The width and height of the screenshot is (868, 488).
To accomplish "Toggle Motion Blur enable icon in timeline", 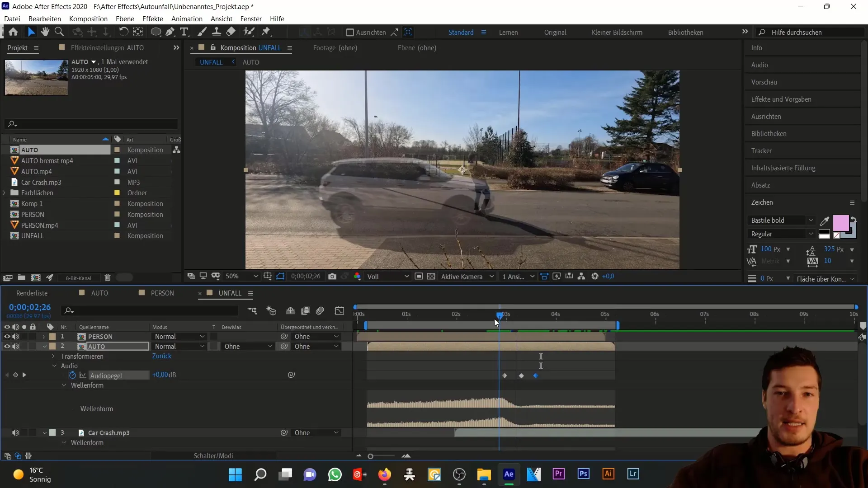I will tap(320, 311).
